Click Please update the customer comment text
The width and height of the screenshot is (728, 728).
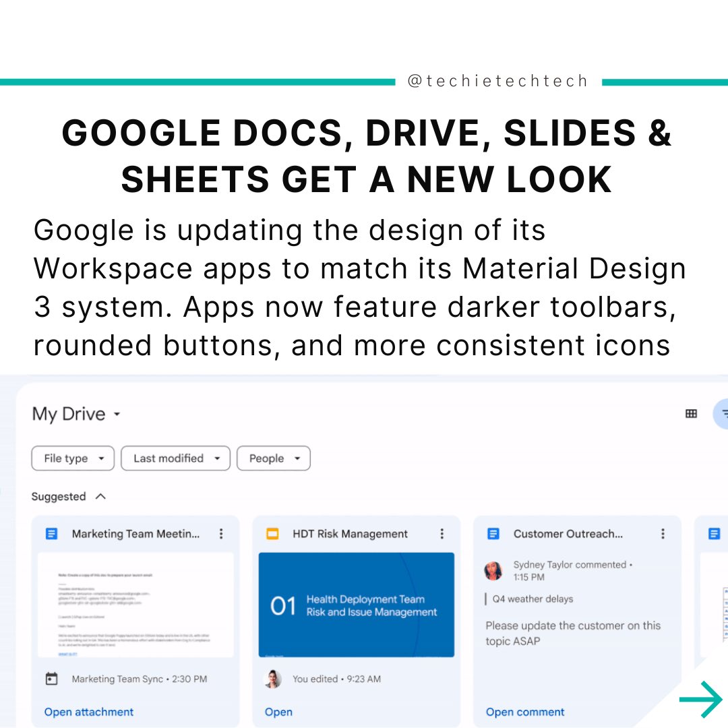pyautogui.click(x=573, y=633)
